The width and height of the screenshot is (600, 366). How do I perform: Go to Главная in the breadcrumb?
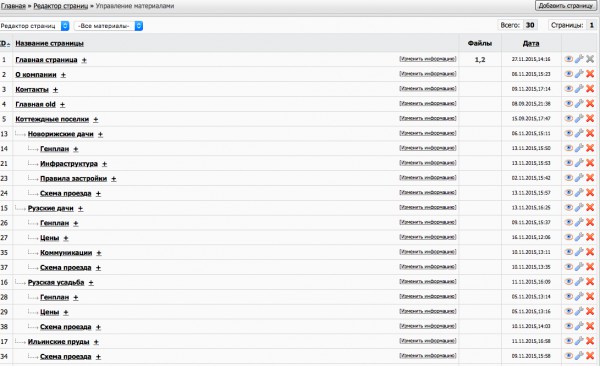point(13,6)
